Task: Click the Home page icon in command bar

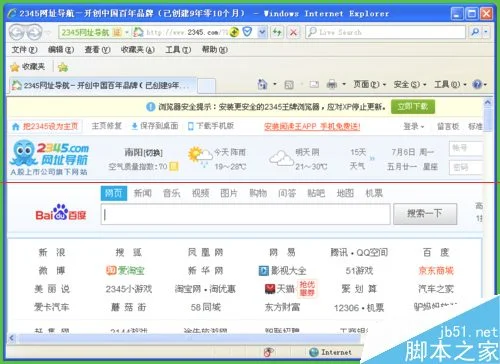Action: pyautogui.click(x=263, y=84)
